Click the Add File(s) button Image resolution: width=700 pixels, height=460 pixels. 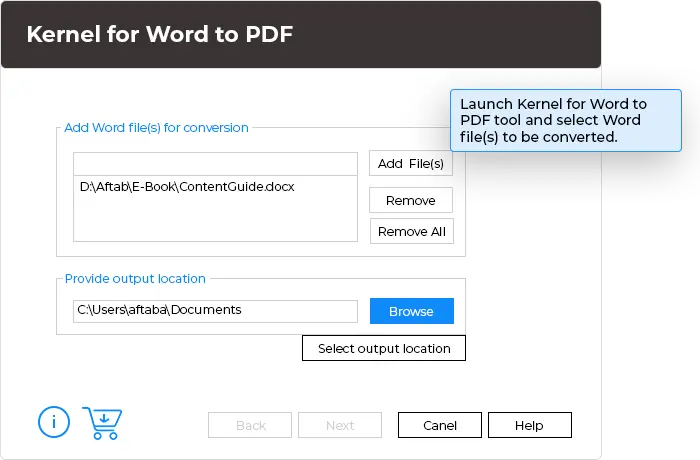(x=411, y=163)
